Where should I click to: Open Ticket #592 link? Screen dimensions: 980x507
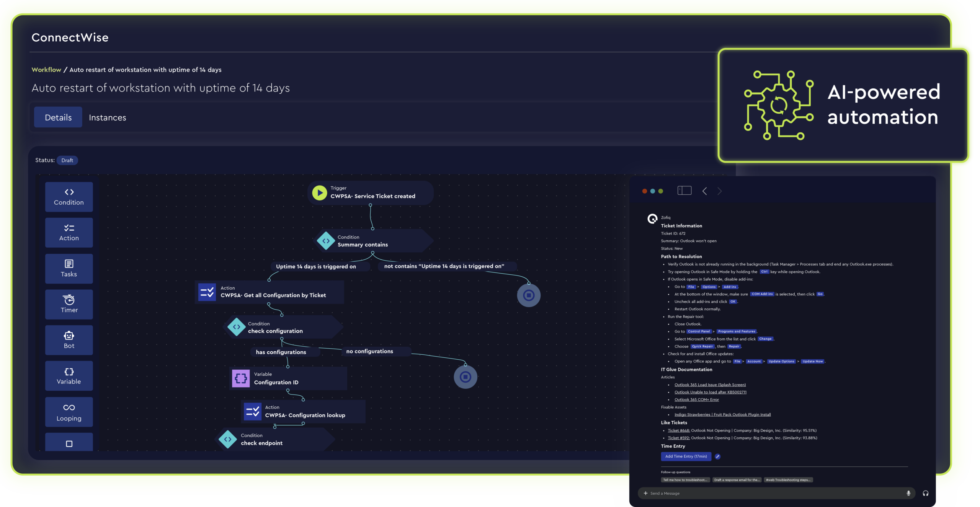[x=679, y=438]
